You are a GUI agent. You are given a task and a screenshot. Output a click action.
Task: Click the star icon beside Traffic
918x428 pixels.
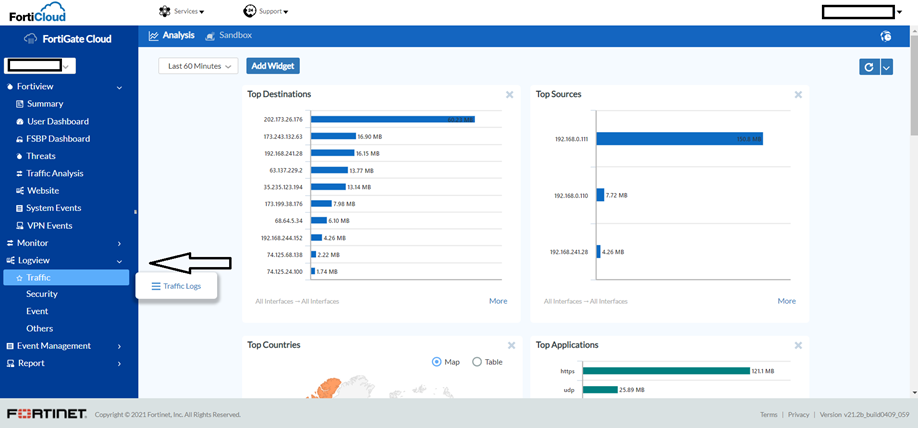click(19, 278)
